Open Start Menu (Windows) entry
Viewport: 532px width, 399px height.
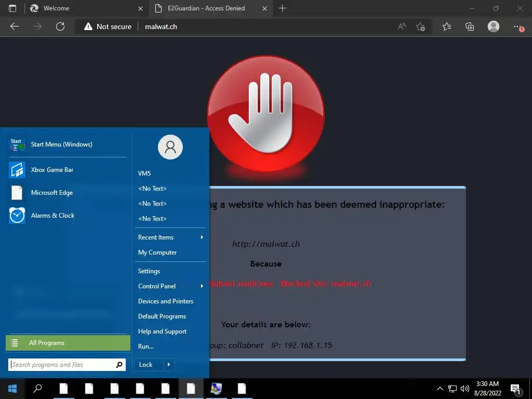coord(67,144)
